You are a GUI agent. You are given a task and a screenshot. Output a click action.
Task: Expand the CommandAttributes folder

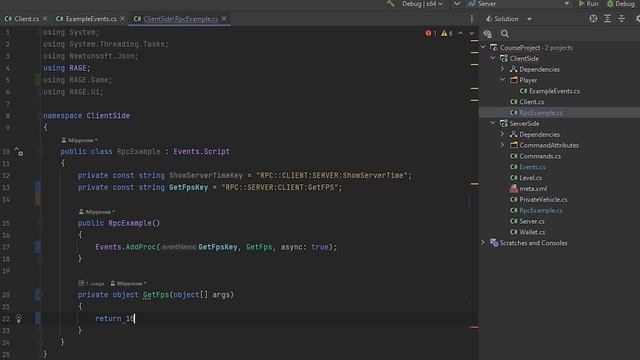pyautogui.click(x=503, y=145)
